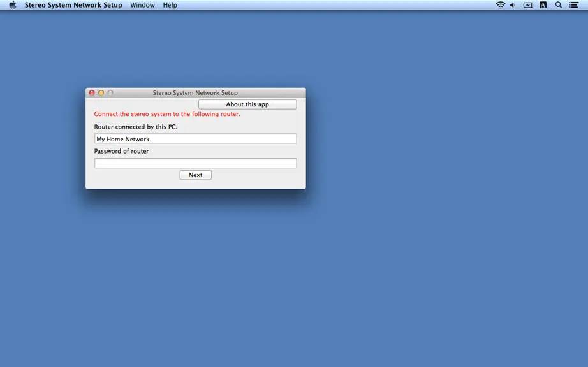Open the Help menu
Viewport: 588px width, 367px height.
[170, 5]
